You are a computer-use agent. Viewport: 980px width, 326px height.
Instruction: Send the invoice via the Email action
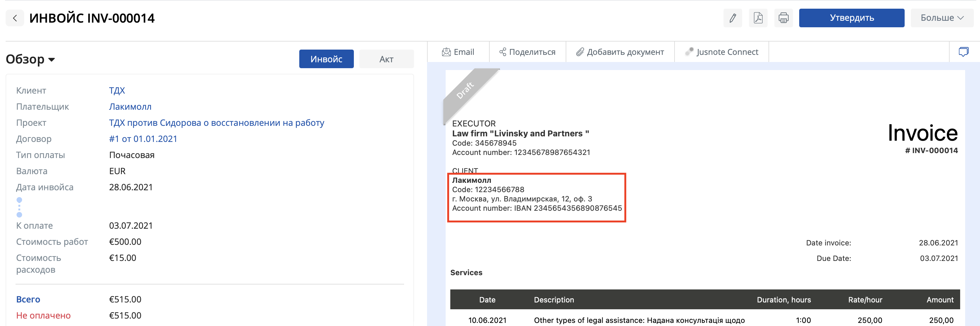(458, 52)
